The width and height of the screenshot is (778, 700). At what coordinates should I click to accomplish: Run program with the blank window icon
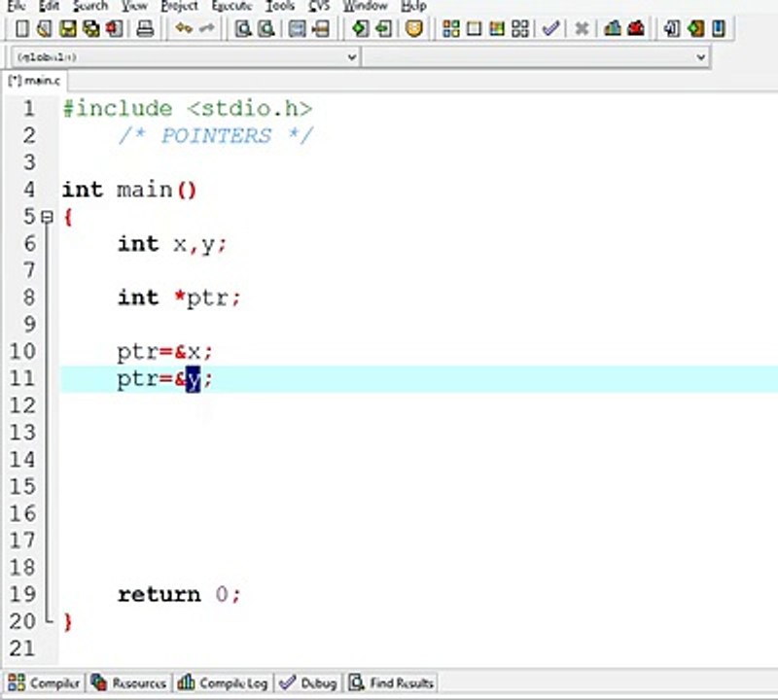474,28
